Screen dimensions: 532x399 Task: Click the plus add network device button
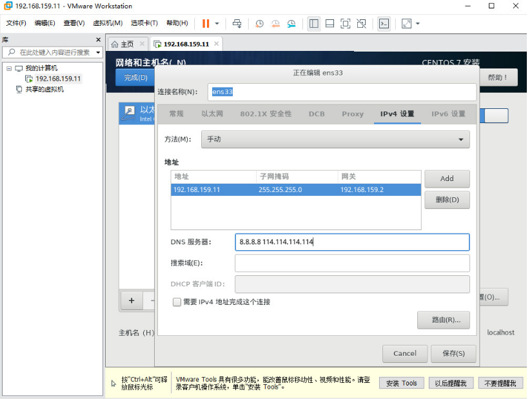pyautogui.click(x=132, y=300)
